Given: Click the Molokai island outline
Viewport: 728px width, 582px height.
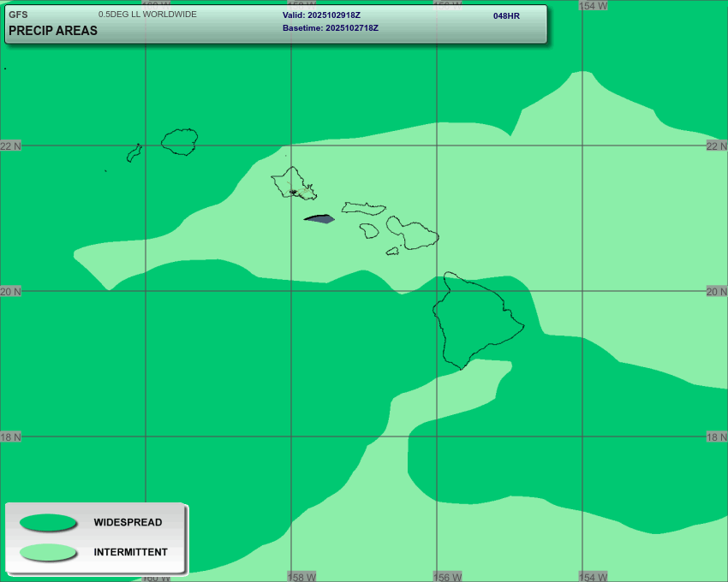Looking at the screenshot, I should [363, 208].
